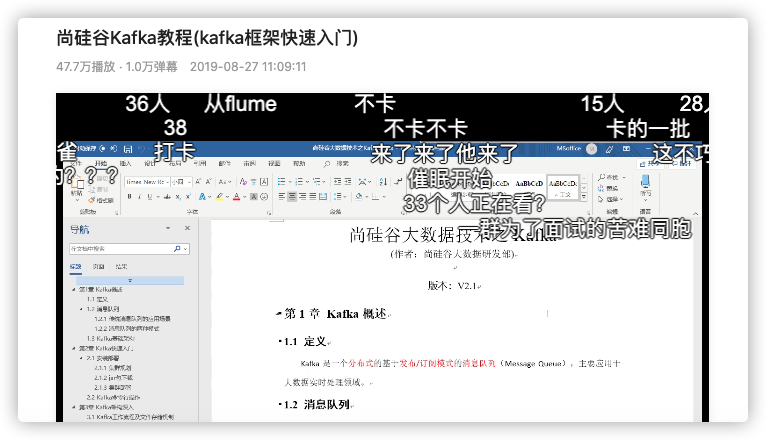This screenshot has width=766, height=440.
Task: Toggle subscript formatting
Action: (x=178, y=197)
